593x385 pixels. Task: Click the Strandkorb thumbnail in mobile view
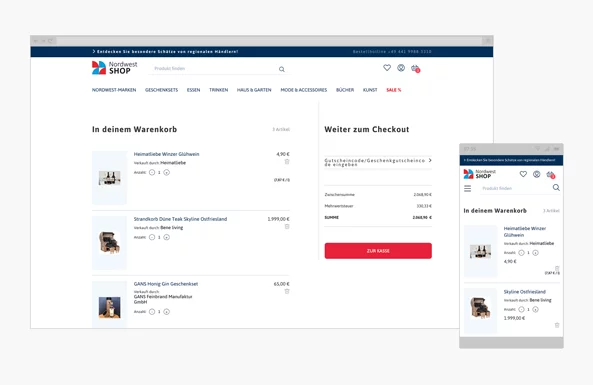[481, 311]
